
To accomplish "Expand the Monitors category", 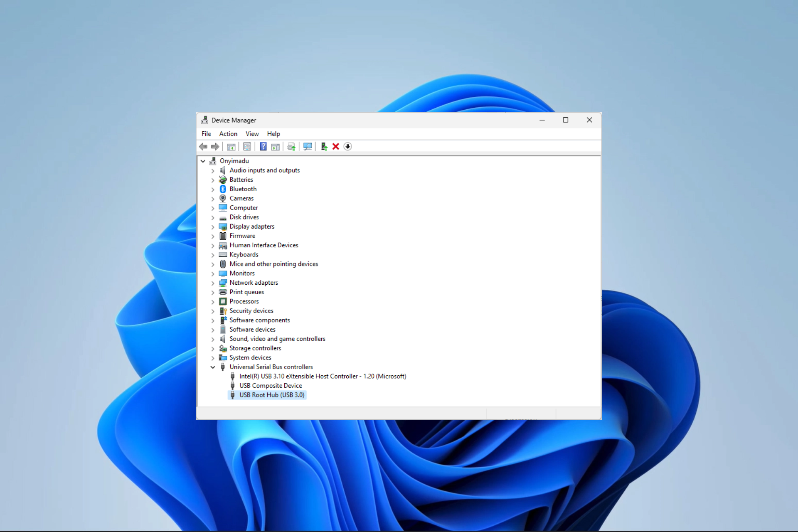I will 213,273.
